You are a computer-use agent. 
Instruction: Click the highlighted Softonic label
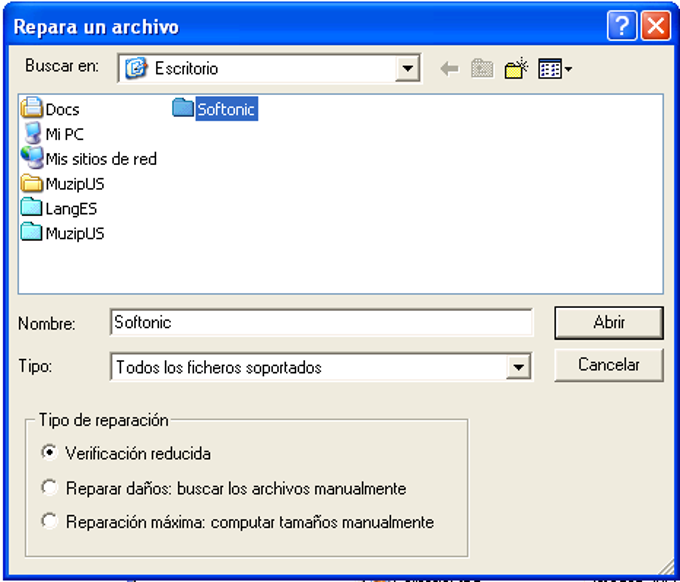pos(226,109)
